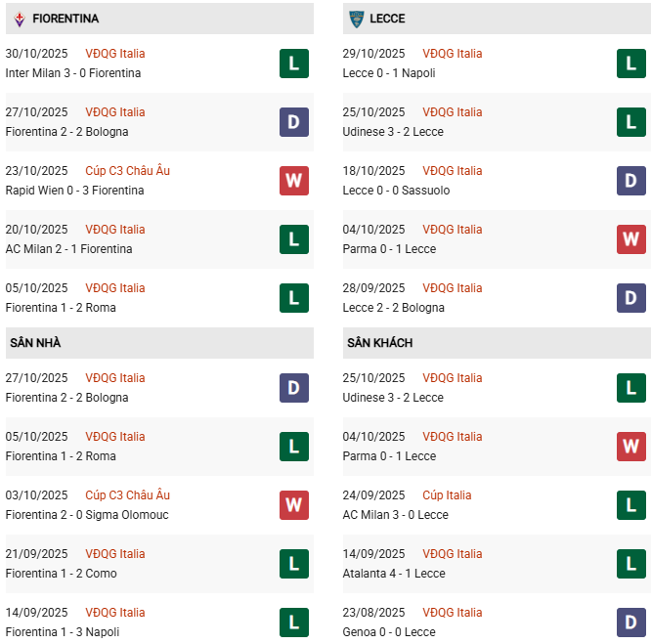This screenshot has width=651, height=644.
Task: Click the W badge for Parma 0-1 Lecce on 04/10 in the top Lecce list
Action: (x=630, y=239)
